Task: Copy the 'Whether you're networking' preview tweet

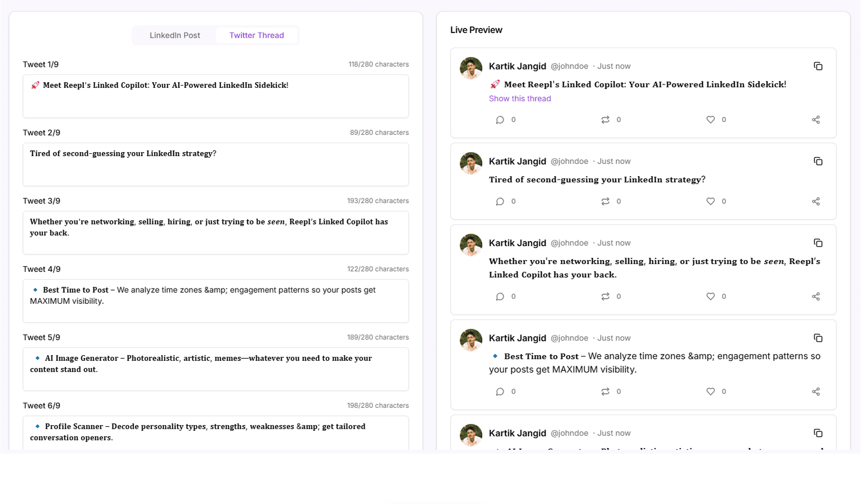Action: (818, 243)
